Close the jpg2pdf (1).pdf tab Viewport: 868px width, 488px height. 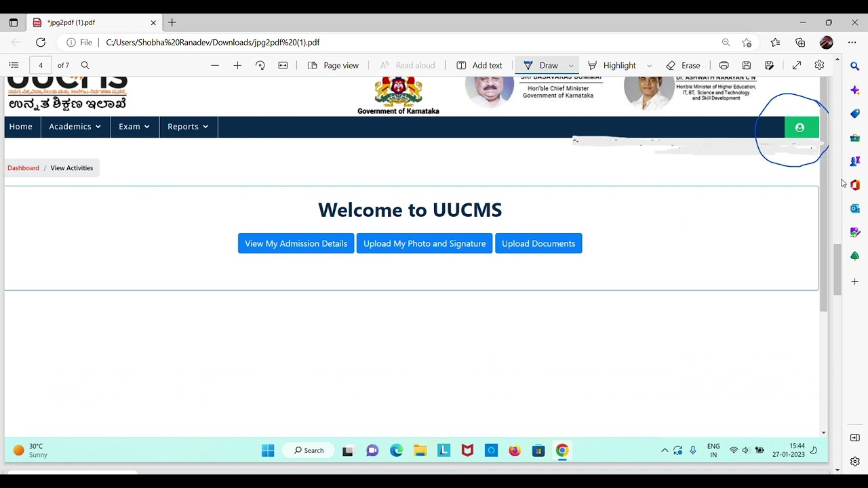coord(153,22)
